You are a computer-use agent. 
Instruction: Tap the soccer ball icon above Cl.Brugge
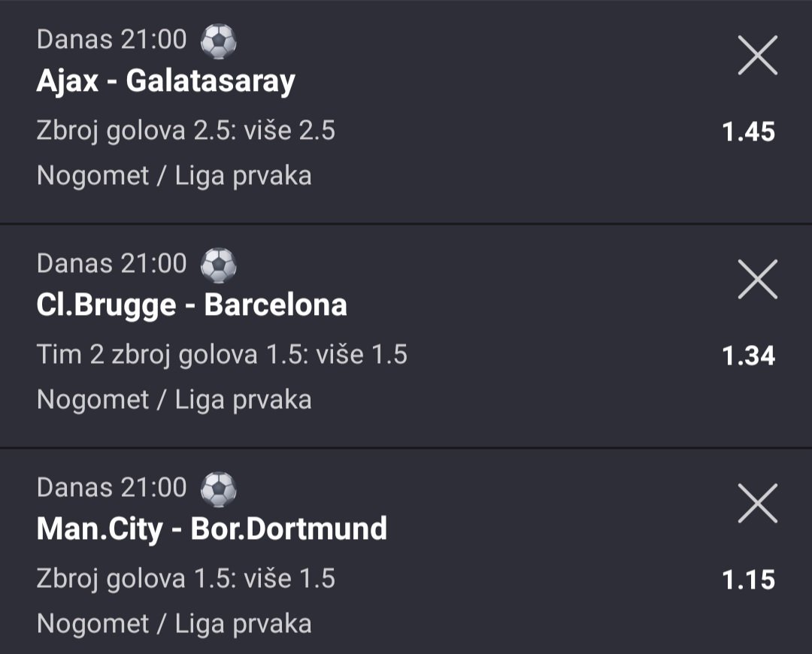tap(218, 265)
